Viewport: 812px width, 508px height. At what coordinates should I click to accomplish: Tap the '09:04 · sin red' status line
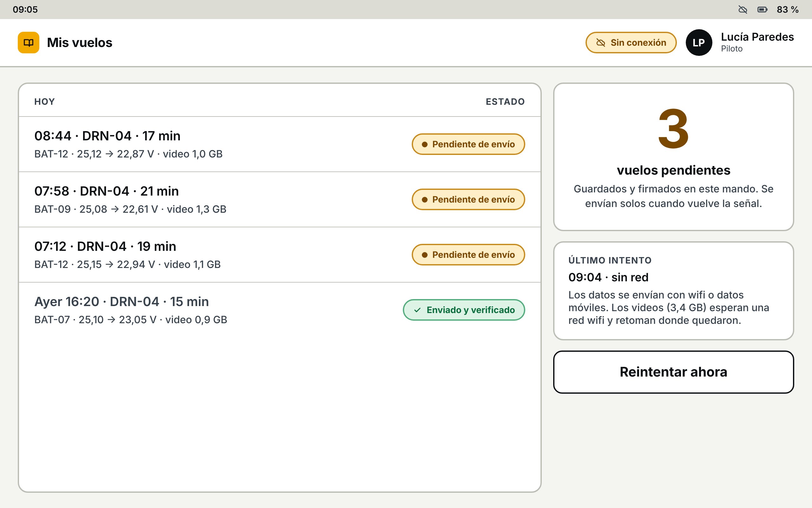pos(608,277)
